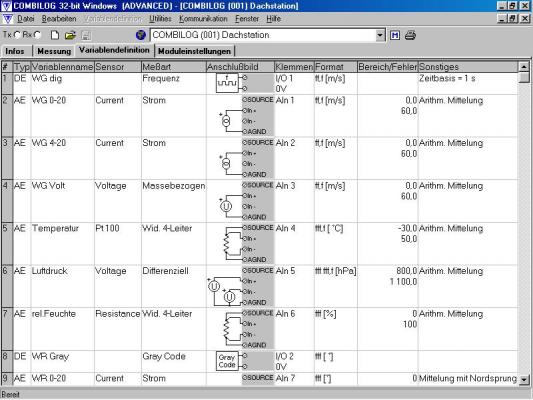Select row number 1 header
Image resolution: width=533 pixels, height=400 pixels.
pos(7,83)
